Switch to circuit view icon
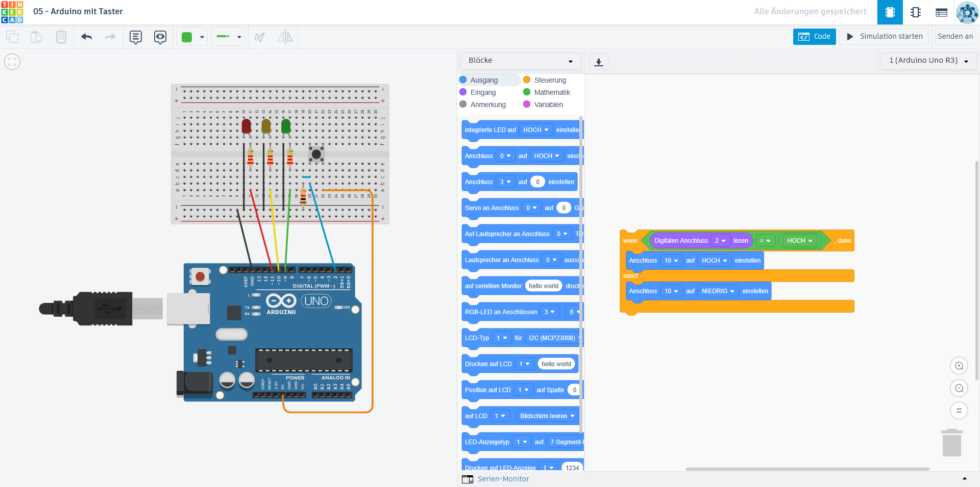The width and height of the screenshot is (980, 487). pyautogui.click(x=890, y=12)
